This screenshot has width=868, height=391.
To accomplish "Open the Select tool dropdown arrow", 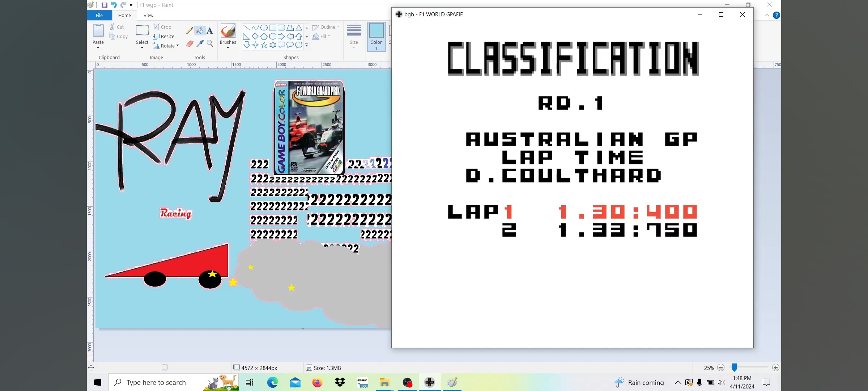I will point(142,48).
